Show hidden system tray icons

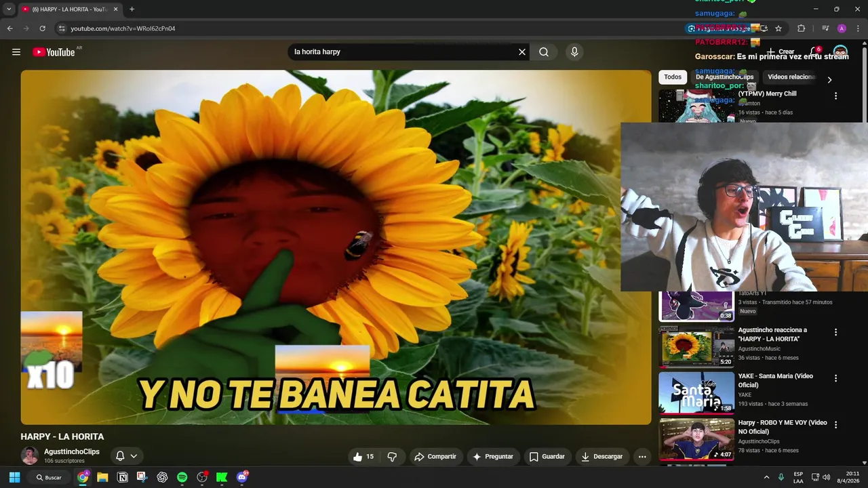point(767,477)
